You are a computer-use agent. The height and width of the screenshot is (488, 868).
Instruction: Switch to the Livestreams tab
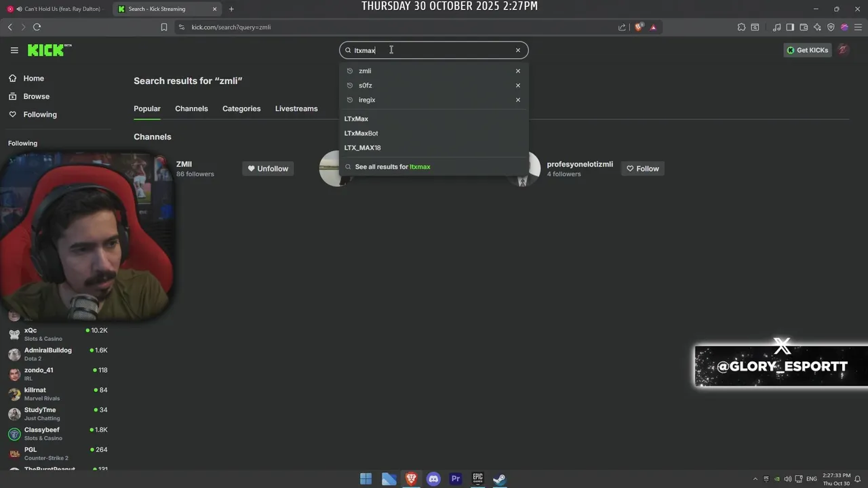(296, 108)
